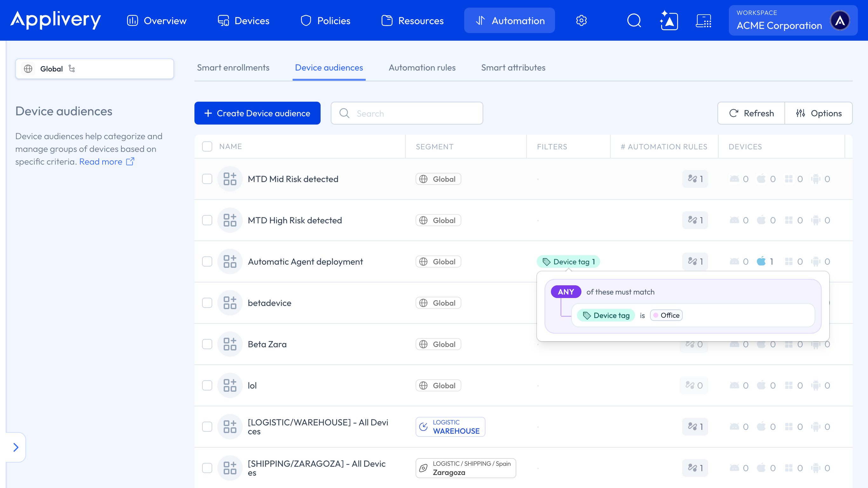Click the ANY match condition badge
The width and height of the screenshot is (868, 488).
(566, 292)
